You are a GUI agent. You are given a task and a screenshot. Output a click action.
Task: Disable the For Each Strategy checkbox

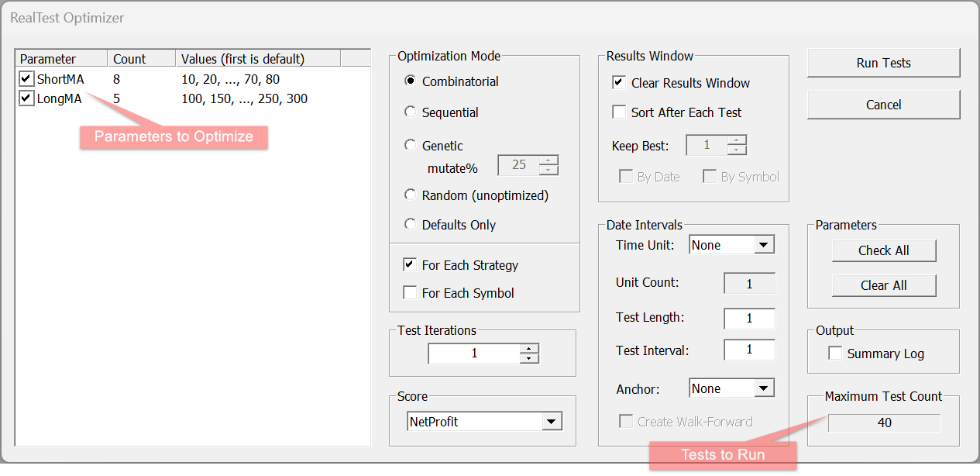pos(410,265)
